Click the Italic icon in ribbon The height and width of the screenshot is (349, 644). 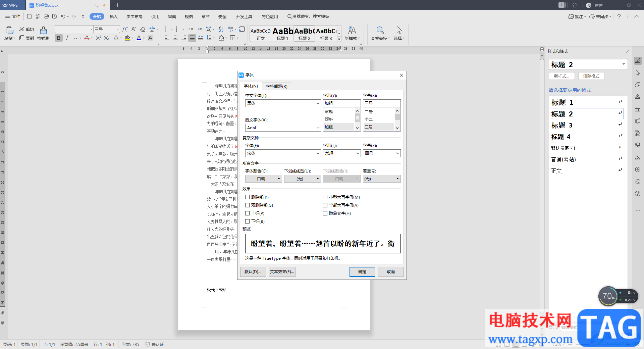coord(67,38)
